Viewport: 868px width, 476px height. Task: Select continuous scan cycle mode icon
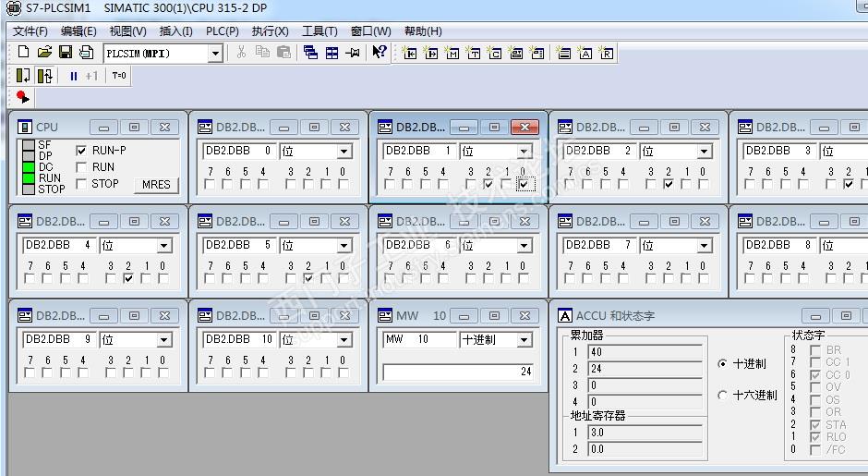[x=44, y=76]
